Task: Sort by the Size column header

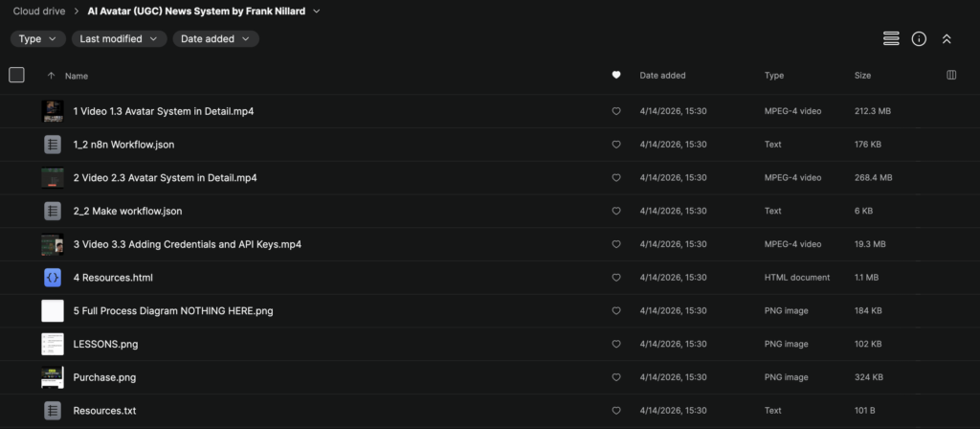Action: point(863,75)
